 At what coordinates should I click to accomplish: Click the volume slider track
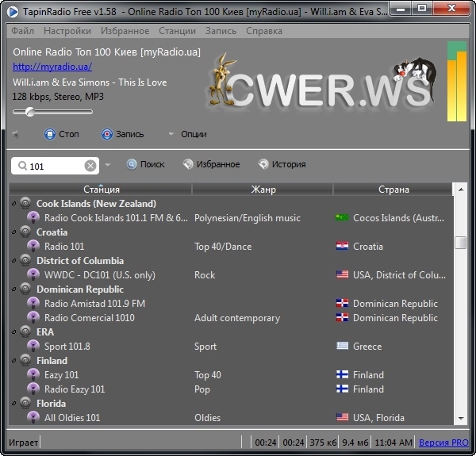(63, 112)
